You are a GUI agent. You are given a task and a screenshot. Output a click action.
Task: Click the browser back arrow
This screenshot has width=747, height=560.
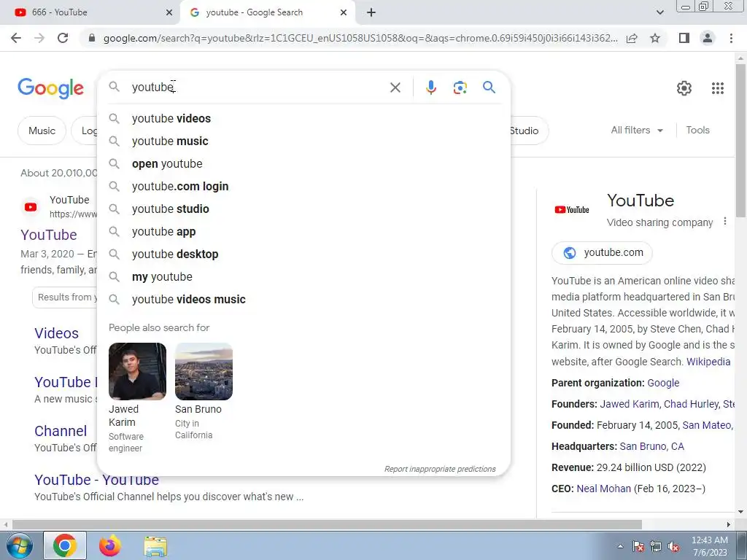16,38
